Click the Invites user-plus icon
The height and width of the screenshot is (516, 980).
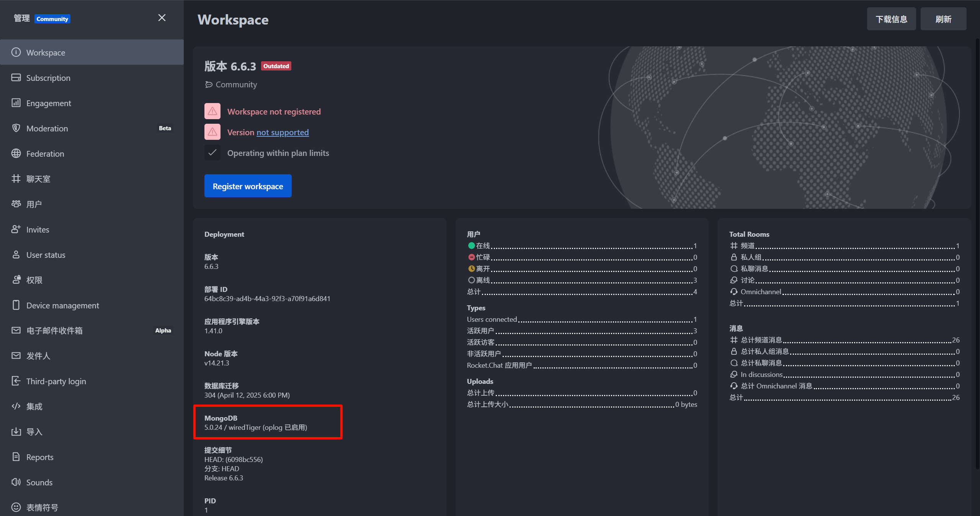[x=16, y=229]
